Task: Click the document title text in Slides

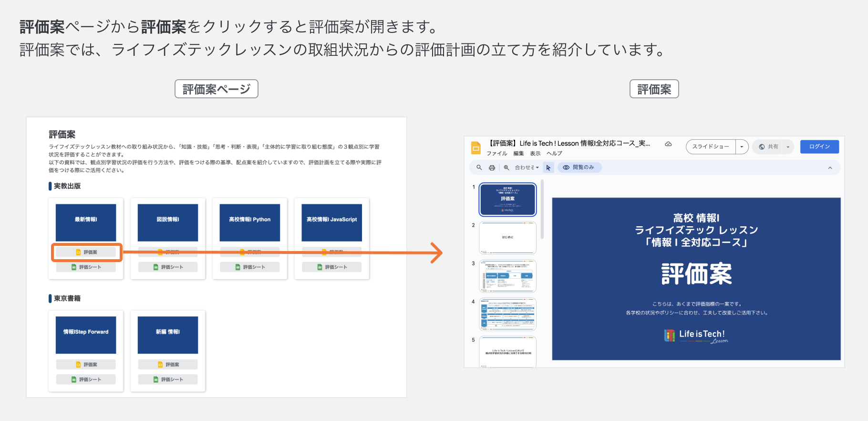Action: [x=569, y=143]
